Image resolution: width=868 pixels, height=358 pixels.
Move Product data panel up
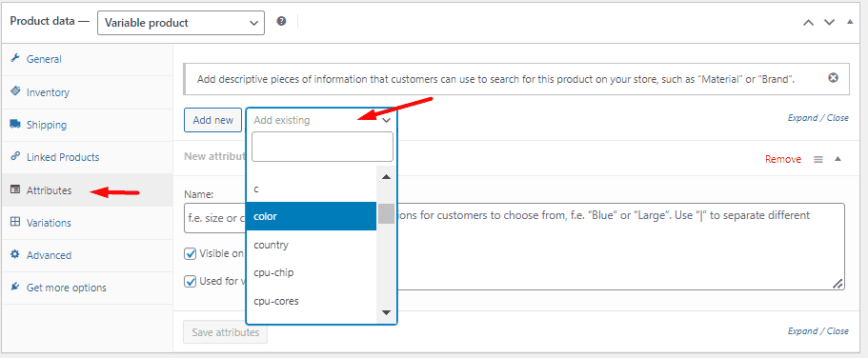[x=809, y=23]
